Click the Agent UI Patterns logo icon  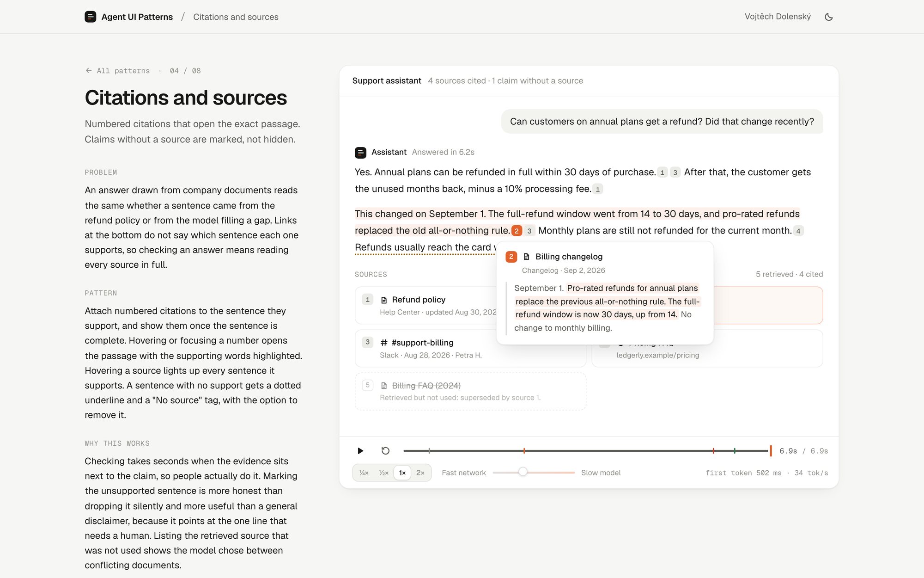(91, 17)
